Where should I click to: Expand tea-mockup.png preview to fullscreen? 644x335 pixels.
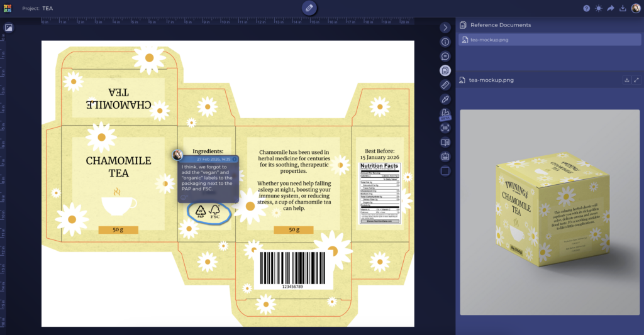[636, 80]
